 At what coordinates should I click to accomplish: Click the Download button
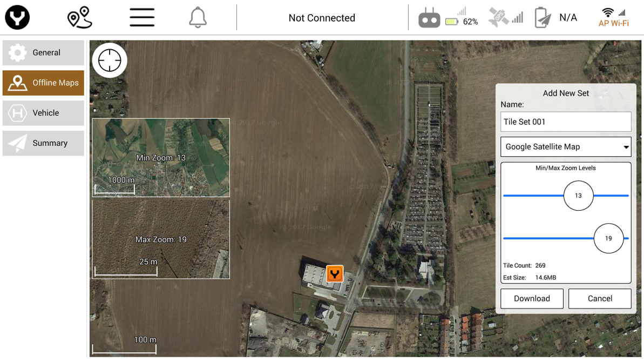[532, 298]
